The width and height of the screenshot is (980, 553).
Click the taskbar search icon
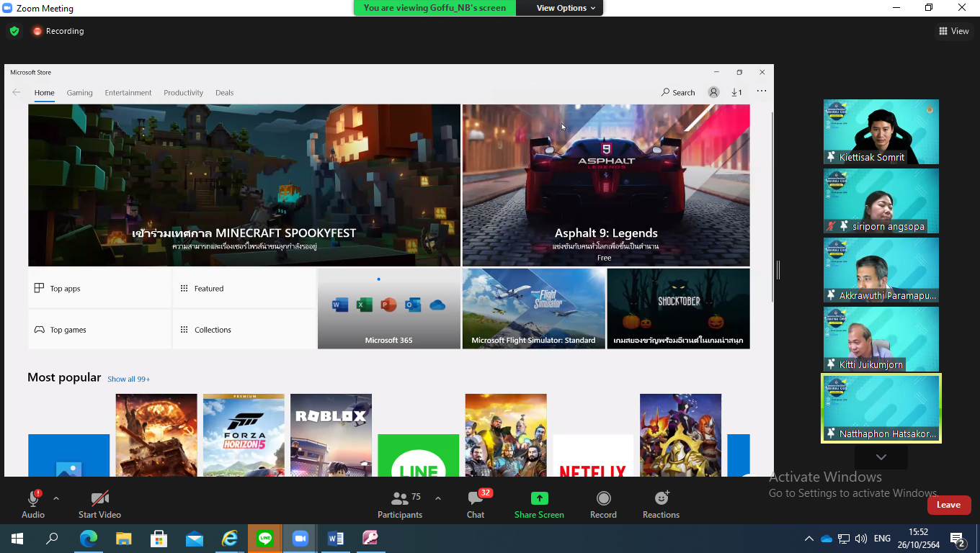[52, 538]
